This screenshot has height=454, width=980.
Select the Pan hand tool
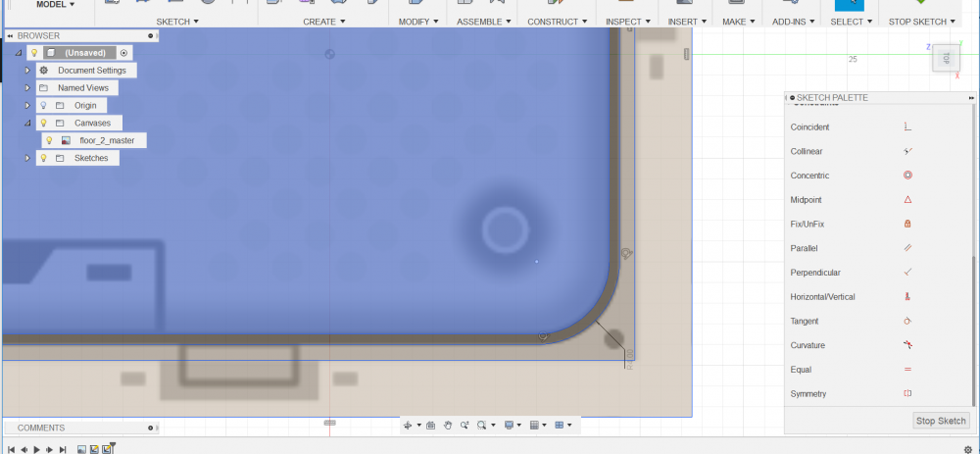[448, 426]
